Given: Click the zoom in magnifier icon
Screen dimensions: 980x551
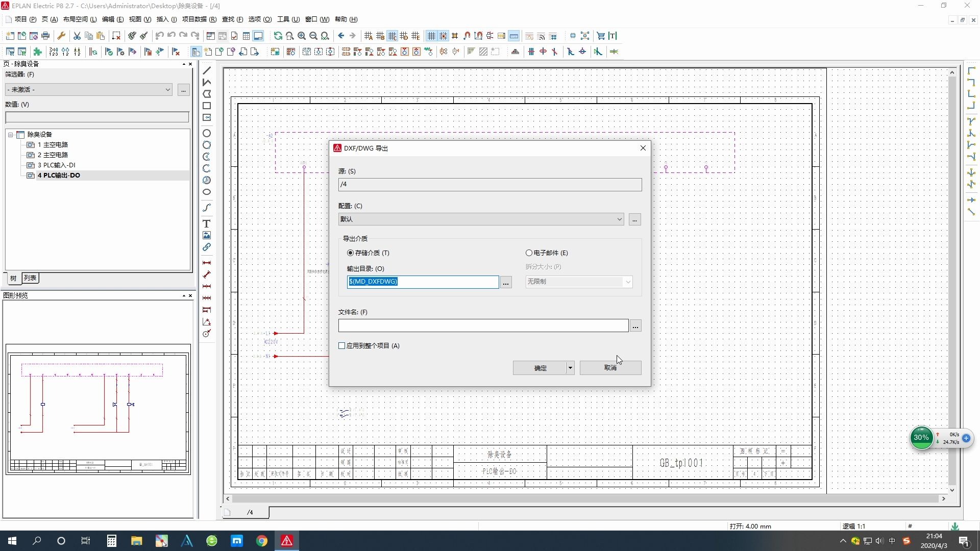Looking at the screenshot, I should [302, 36].
